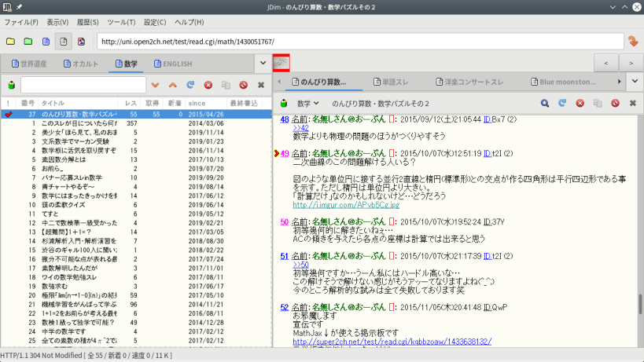Click the copy icon in board toolbar

[x=226, y=85]
